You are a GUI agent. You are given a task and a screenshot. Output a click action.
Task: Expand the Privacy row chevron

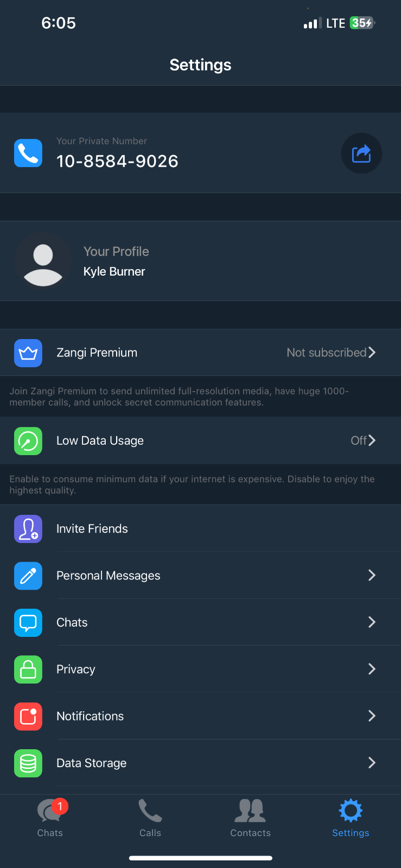point(372,669)
